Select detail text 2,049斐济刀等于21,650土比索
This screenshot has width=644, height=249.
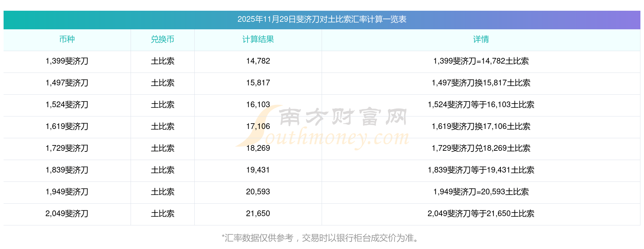click(x=481, y=214)
